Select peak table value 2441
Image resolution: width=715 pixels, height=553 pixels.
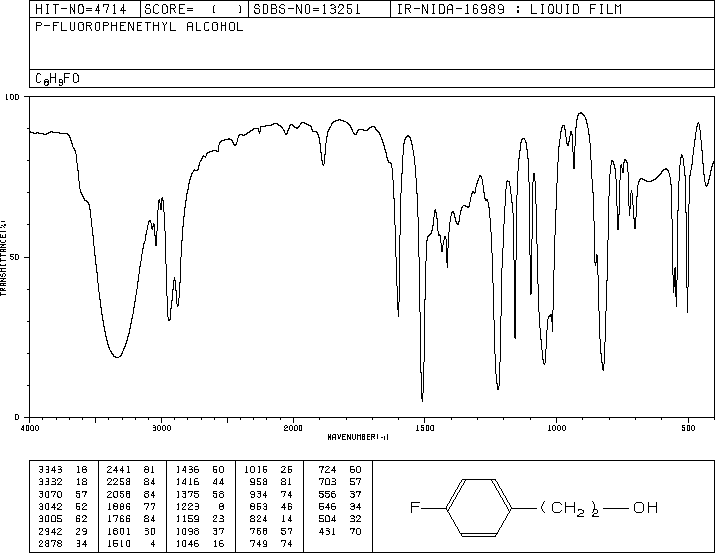point(119,470)
